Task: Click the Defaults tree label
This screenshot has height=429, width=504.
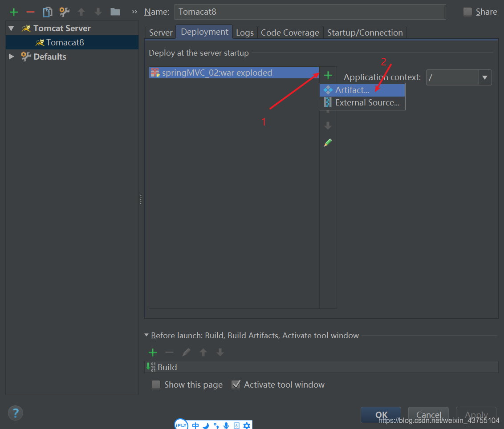Action: tap(50, 57)
